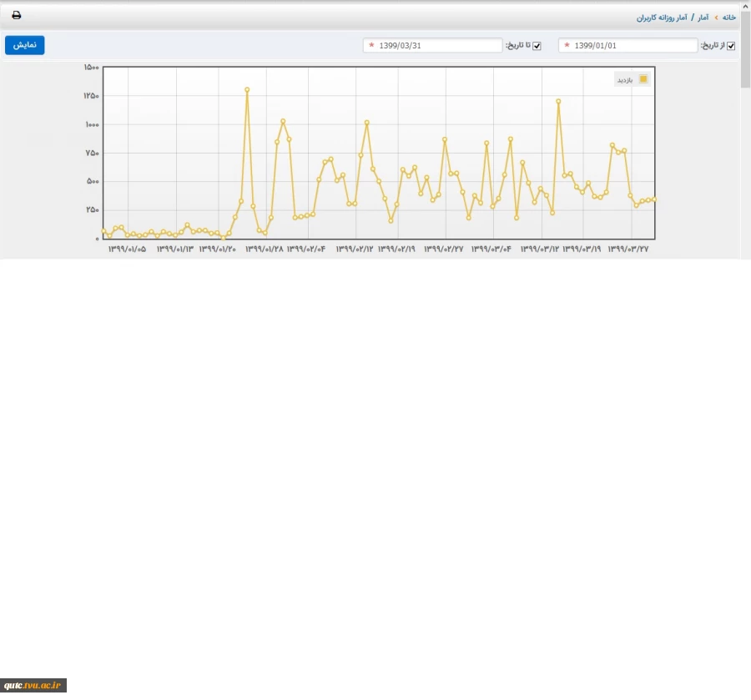Click y-axis label ۵۰۰
Viewport: 751px width, 700px height.
(x=93, y=181)
